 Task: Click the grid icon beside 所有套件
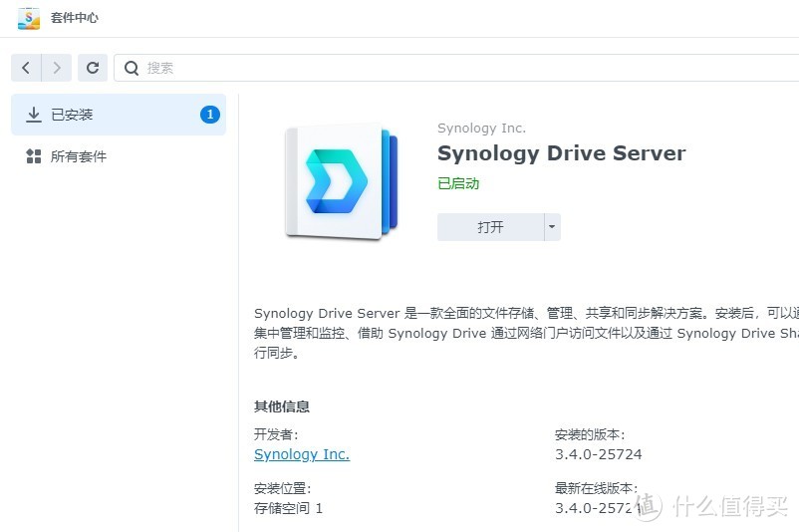click(34, 156)
